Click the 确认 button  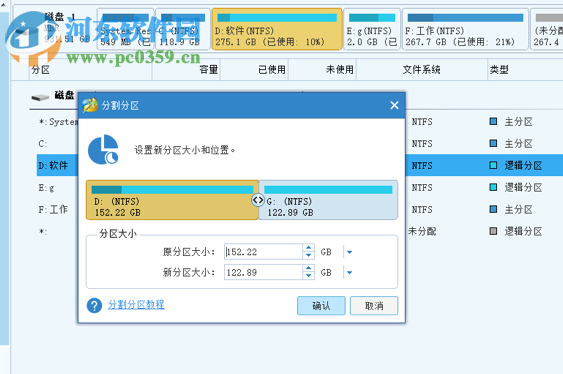[321, 306]
